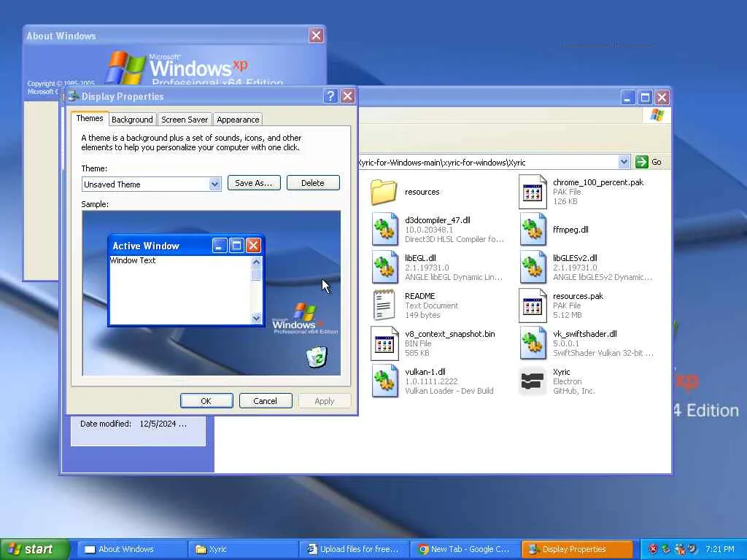Select the ffmpeg.dll file icon
Viewport: 747px width, 560px height.
533,230
